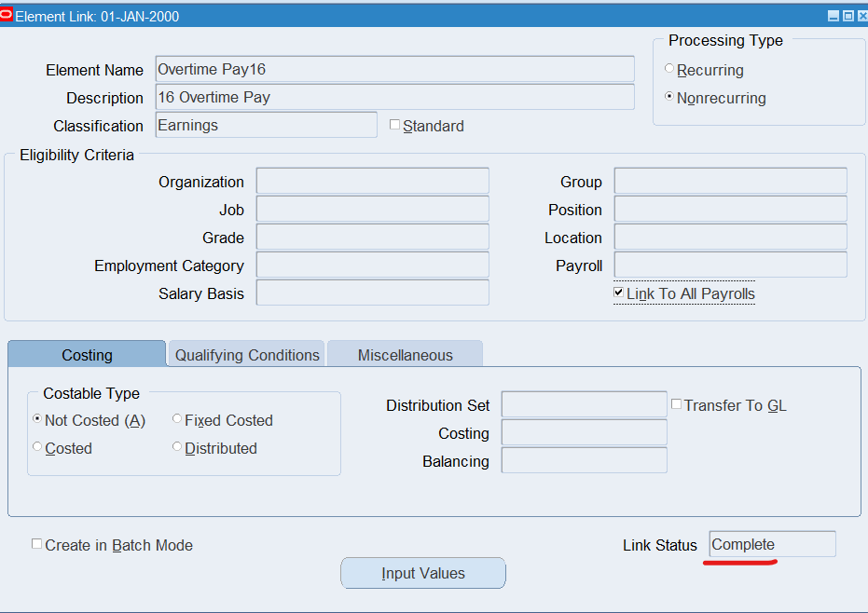Click the Element Name field

[x=393, y=69]
